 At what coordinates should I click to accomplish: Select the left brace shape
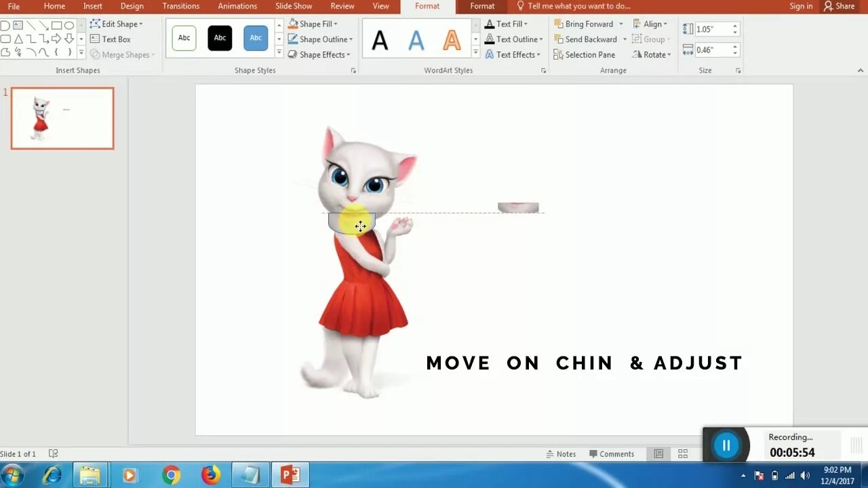pos(56,52)
